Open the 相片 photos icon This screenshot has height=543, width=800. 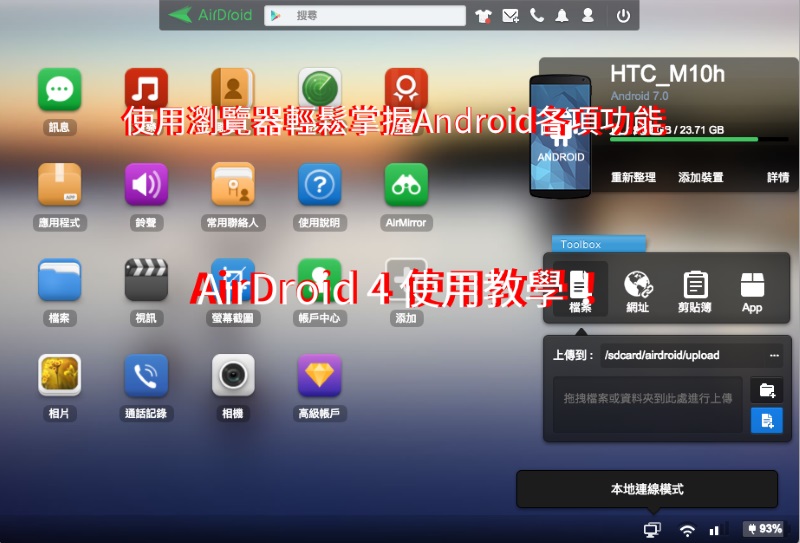click(59, 375)
